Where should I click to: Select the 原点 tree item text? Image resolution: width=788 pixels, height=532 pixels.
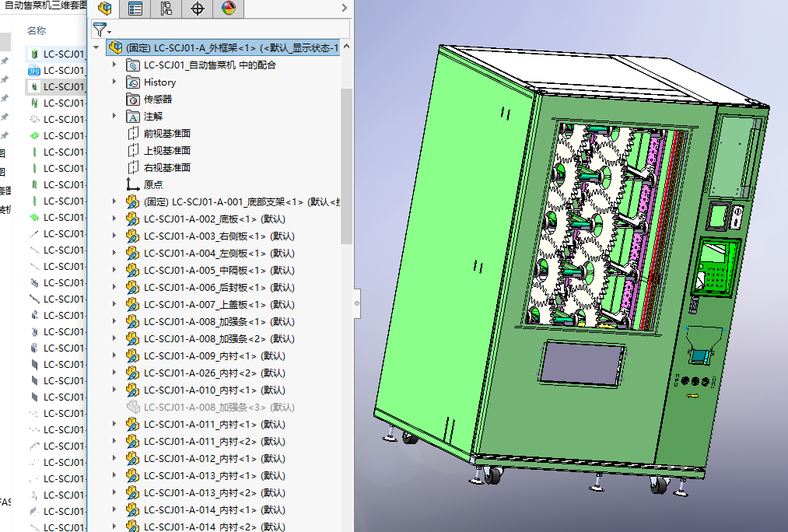click(x=153, y=185)
